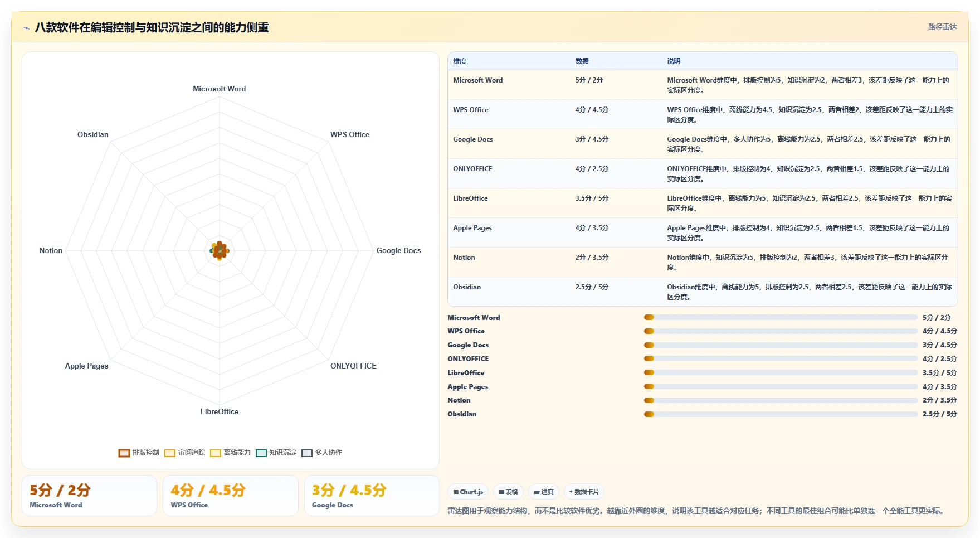Click the Apple Pages axis label on radar
The image size is (980, 538).
point(86,366)
